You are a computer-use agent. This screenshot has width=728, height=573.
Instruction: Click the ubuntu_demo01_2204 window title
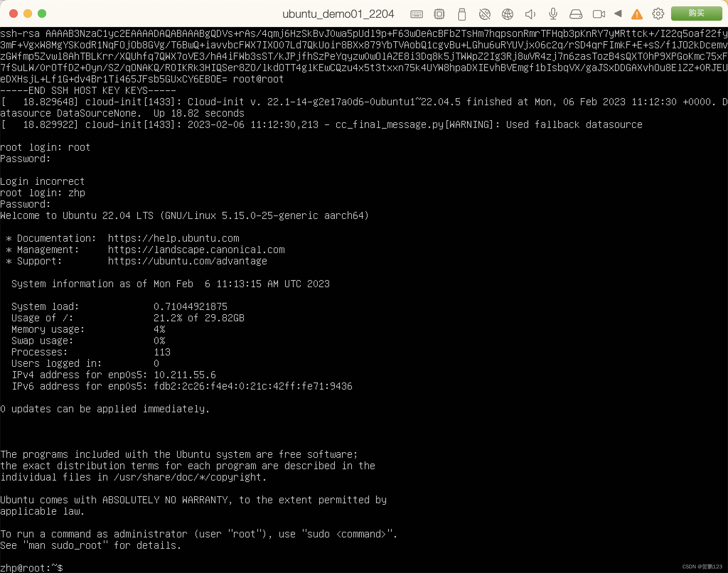338,14
